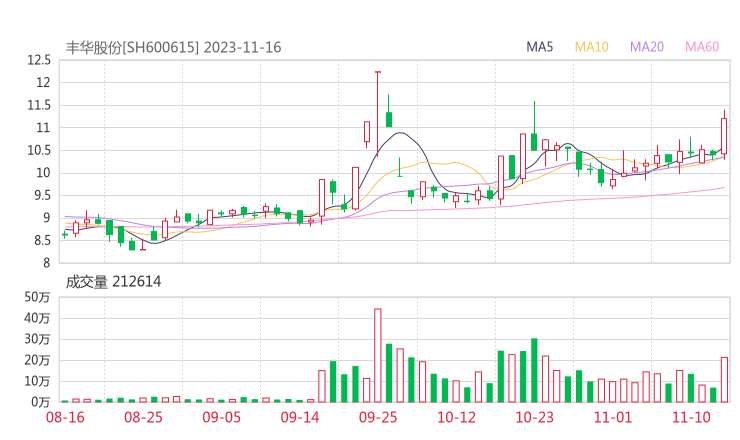
Task: Click the tallest volume bar near 09-25
Action: (x=378, y=355)
